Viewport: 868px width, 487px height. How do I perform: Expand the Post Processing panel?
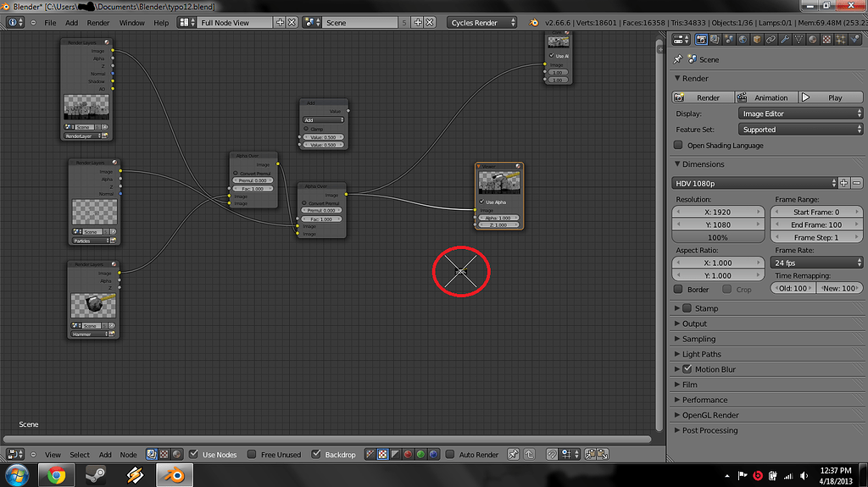tap(709, 430)
